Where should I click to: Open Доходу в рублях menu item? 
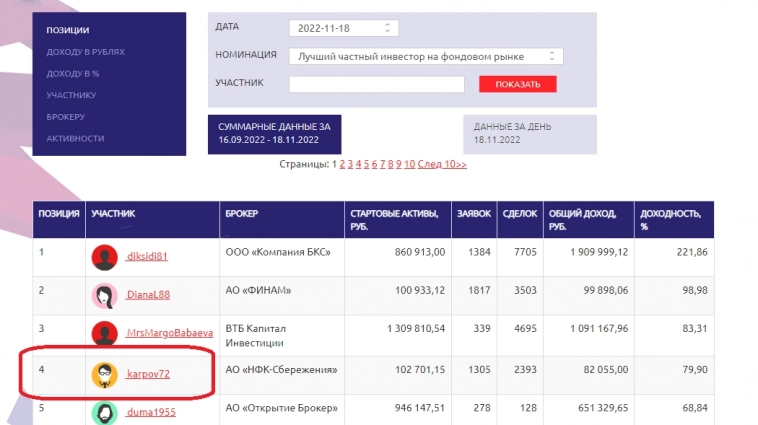click(x=85, y=52)
